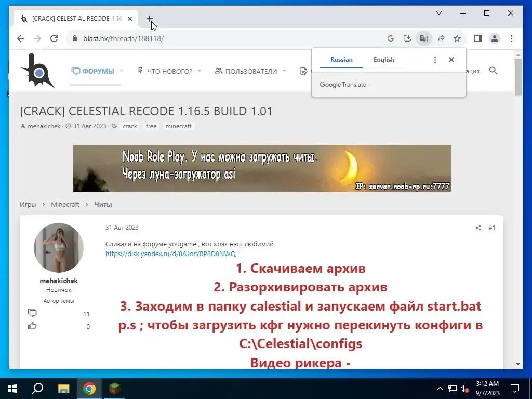Show hidden system tray icons
The image size is (532, 399).
coord(440,389)
